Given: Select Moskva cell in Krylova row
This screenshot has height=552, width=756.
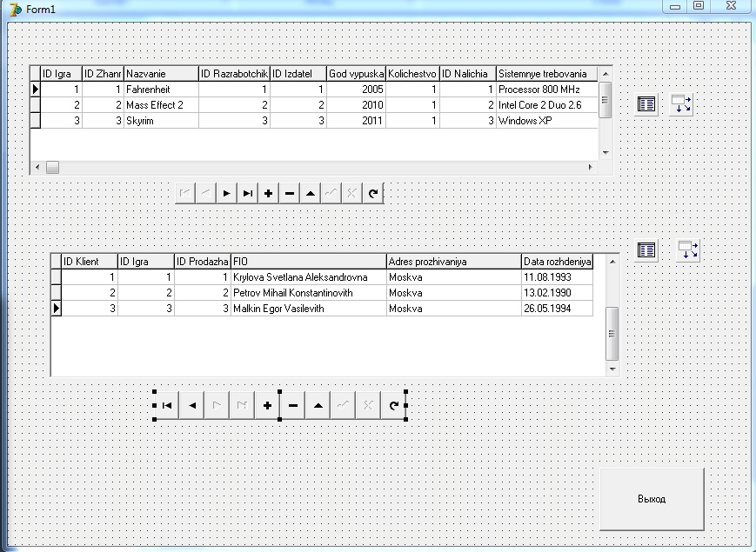Looking at the screenshot, I should coord(454,277).
